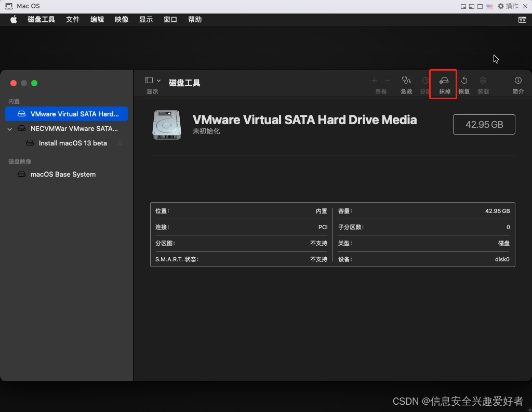Click the 恢复 (Restore) toolbar icon
Viewport: 532px width, 412px height.
[464, 81]
